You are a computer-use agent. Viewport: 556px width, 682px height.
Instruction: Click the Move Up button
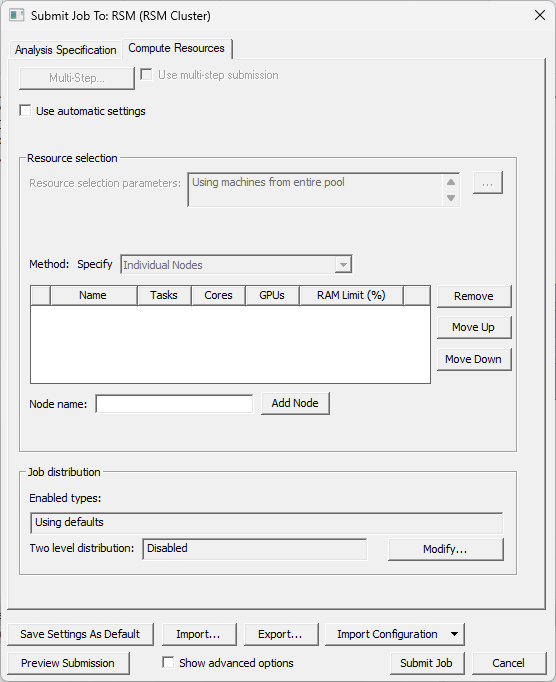[x=474, y=328]
